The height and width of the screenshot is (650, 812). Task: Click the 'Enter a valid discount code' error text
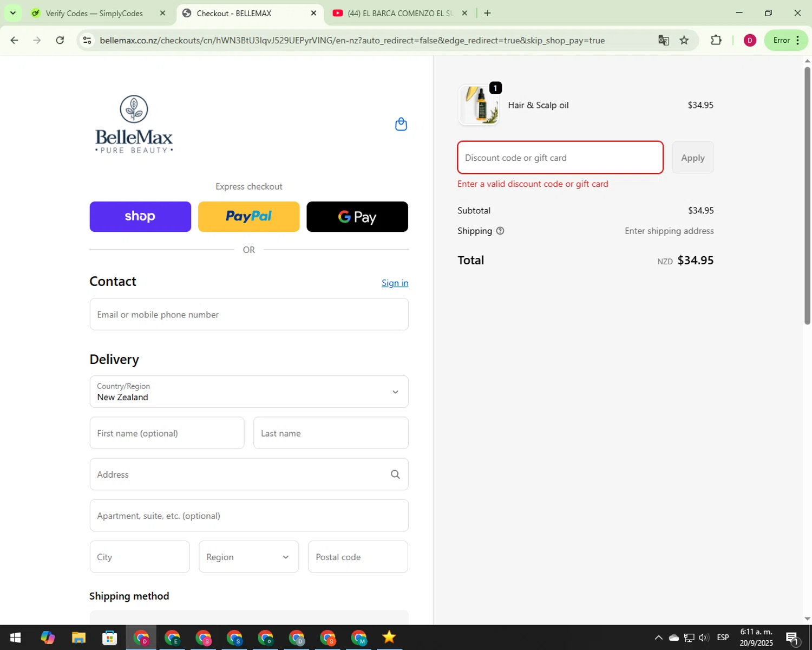coord(533,184)
